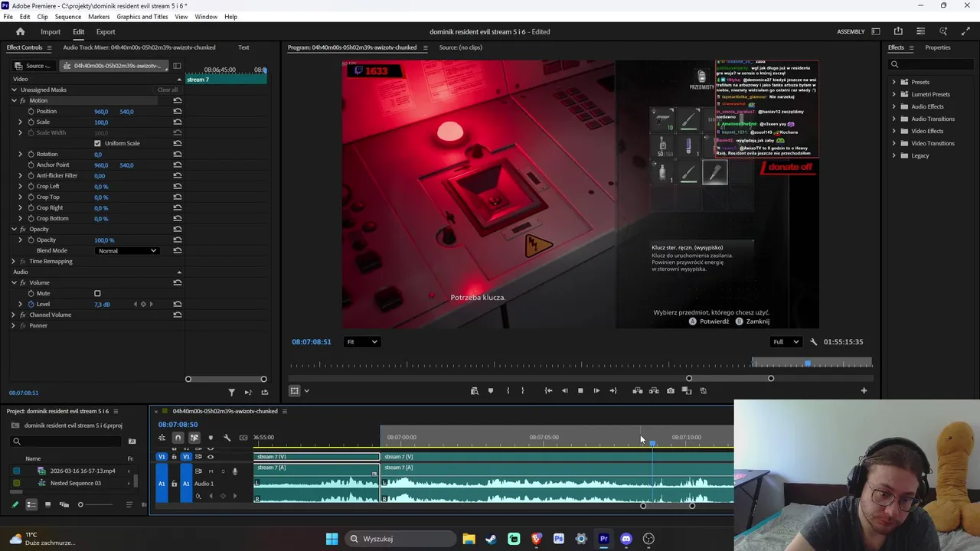The width and height of the screenshot is (980, 551).
Task: Open the Import workspace
Action: pyautogui.click(x=51, y=32)
